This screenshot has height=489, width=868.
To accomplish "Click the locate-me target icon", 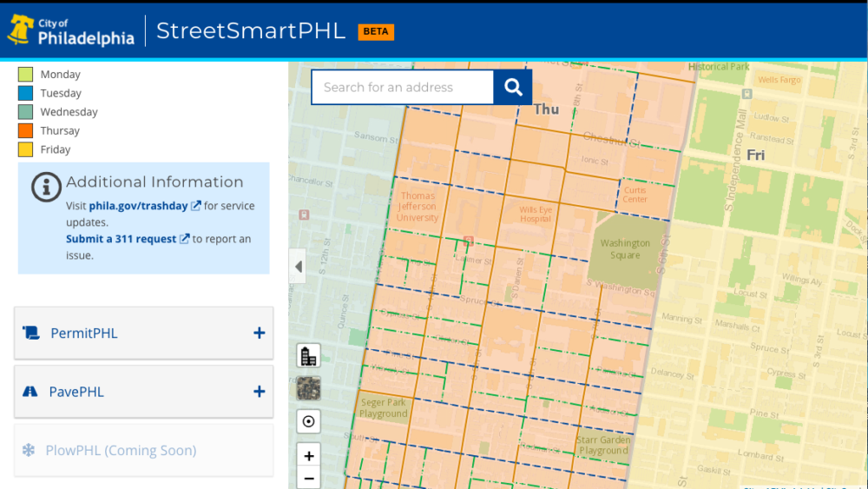I will click(308, 421).
